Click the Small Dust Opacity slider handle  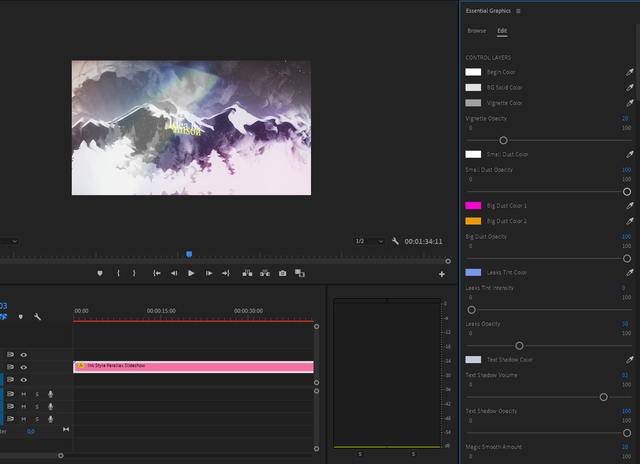pyautogui.click(x=627, y=192)
